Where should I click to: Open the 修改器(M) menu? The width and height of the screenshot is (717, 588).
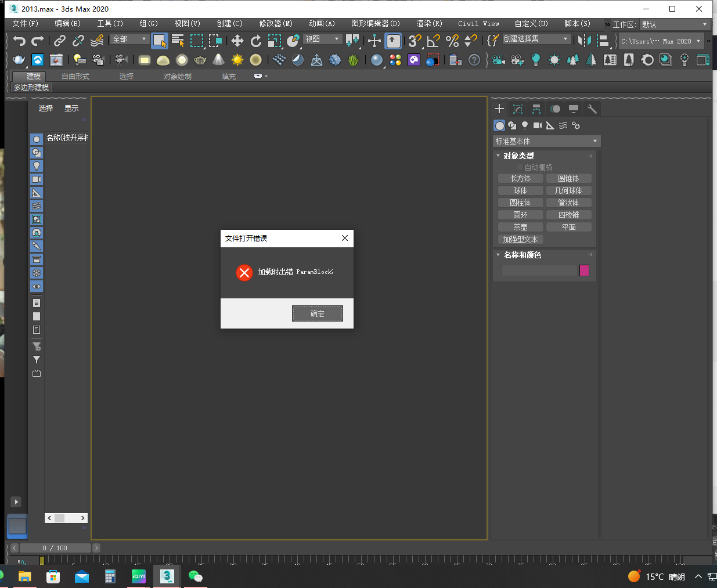click(276, 24)
